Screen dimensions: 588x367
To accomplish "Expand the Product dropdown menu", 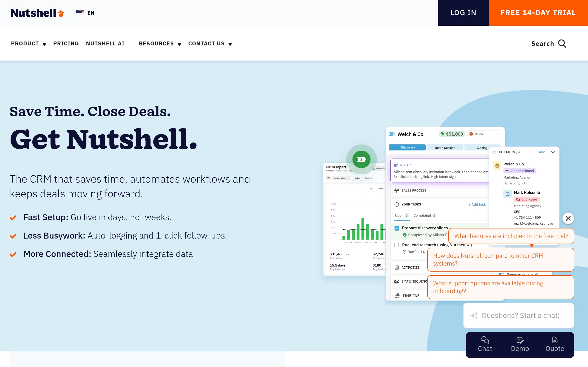I will tap(29, 44).
